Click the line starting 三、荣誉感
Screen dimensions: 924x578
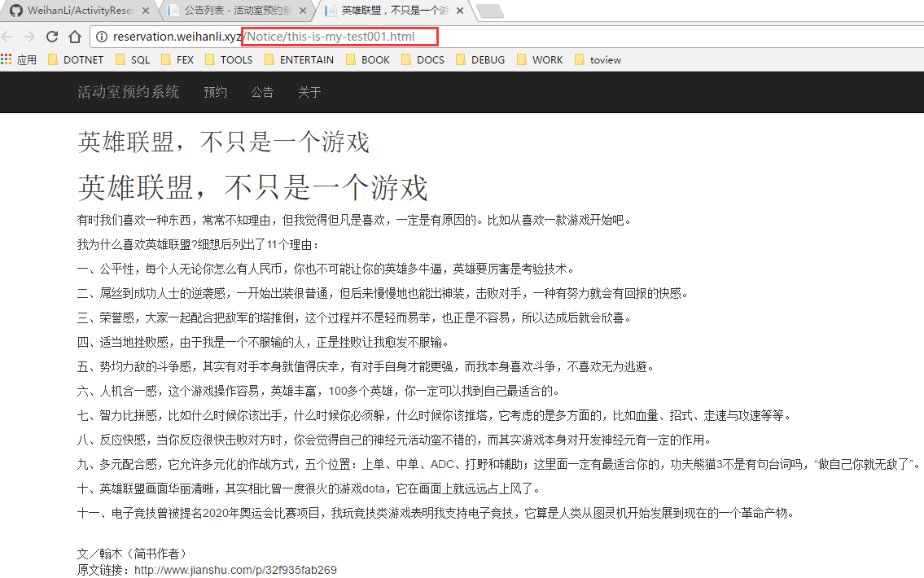355,317
